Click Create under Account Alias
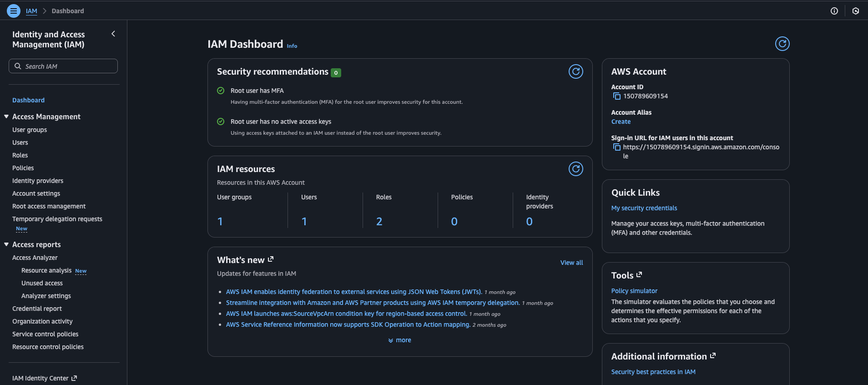 click(x=621, y=122)
